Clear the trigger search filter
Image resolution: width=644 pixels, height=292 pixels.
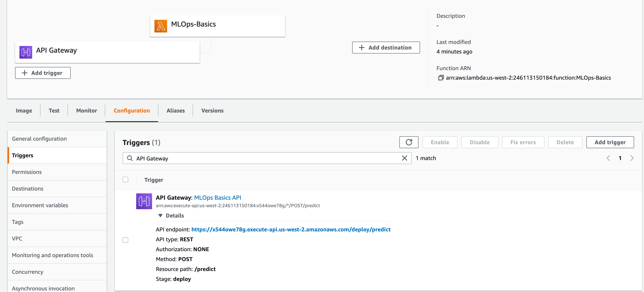tap(404, 158)
